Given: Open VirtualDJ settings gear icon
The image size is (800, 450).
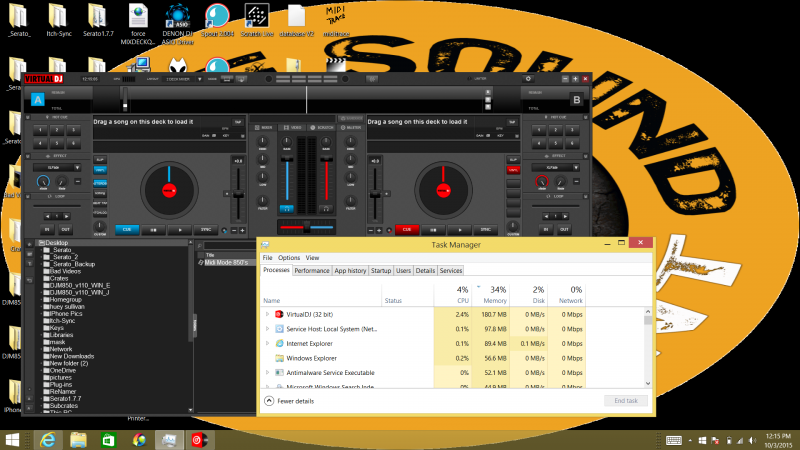Looking at the screenshot, I should [x=528, y=79].
